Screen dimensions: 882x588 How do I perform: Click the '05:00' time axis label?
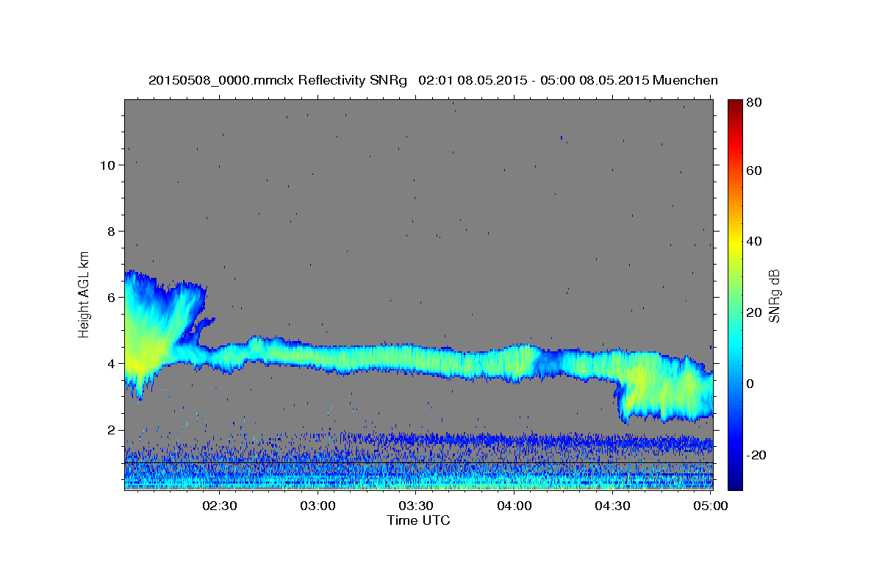click(711, 506)
